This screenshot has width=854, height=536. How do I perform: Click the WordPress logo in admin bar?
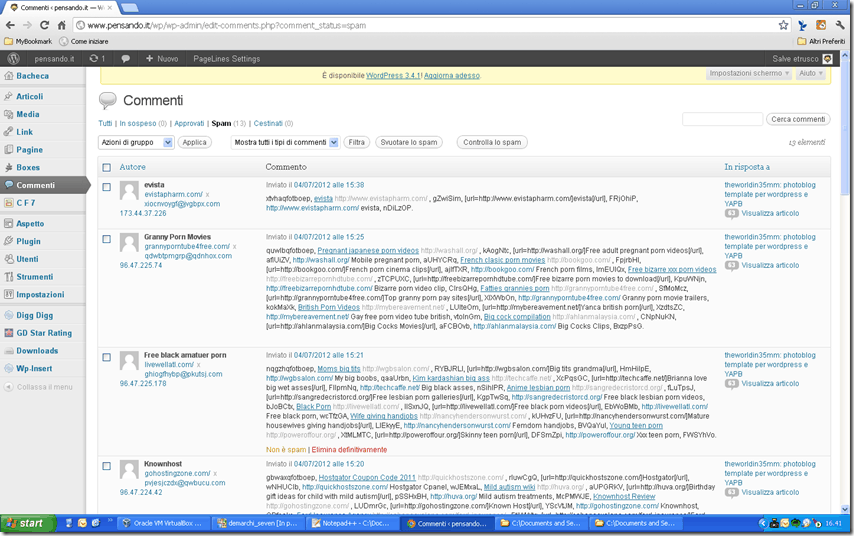tap(14, 59)
